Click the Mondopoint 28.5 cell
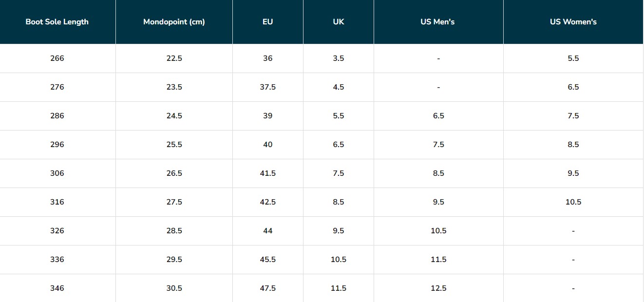Image resolution: width=644 pixels, height=302 pixels. coord(174,231)
